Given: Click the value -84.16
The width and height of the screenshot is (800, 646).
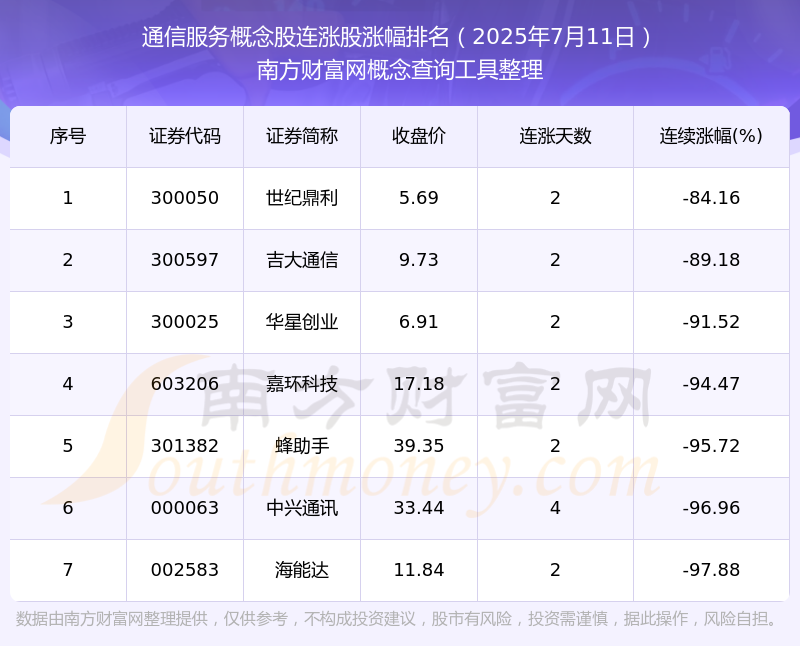Looking at the screenshot, I should 711,198.
